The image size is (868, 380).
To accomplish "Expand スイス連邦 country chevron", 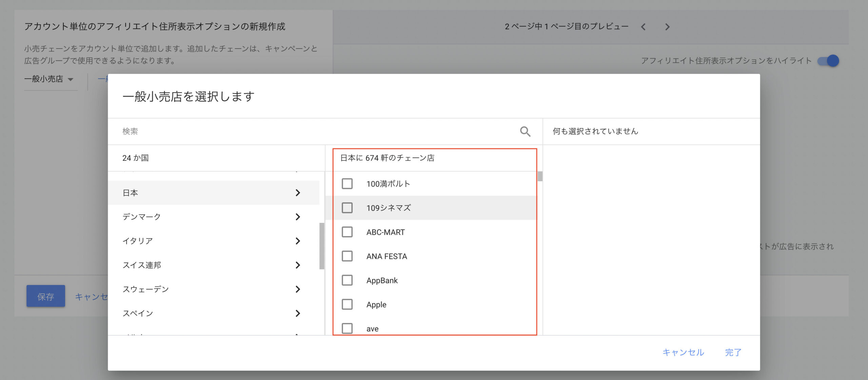I will pos(298,265).
